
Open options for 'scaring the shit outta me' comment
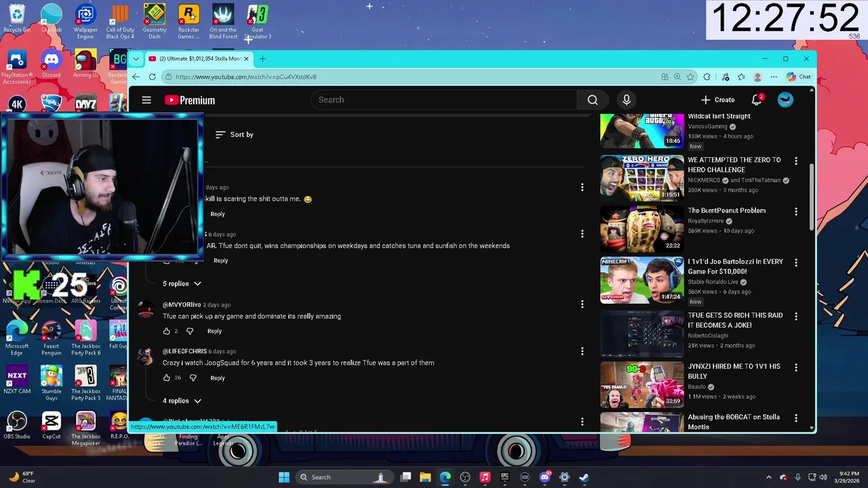click(582, 187)
